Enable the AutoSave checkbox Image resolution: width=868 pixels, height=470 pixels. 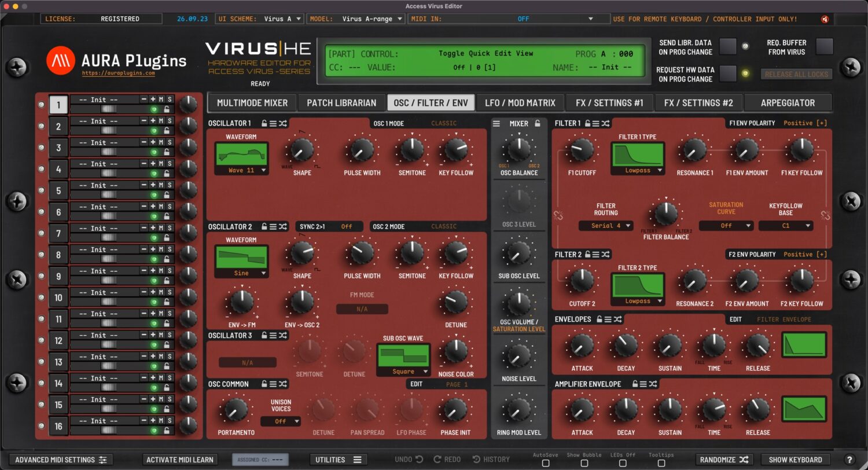tap(546, 463)
